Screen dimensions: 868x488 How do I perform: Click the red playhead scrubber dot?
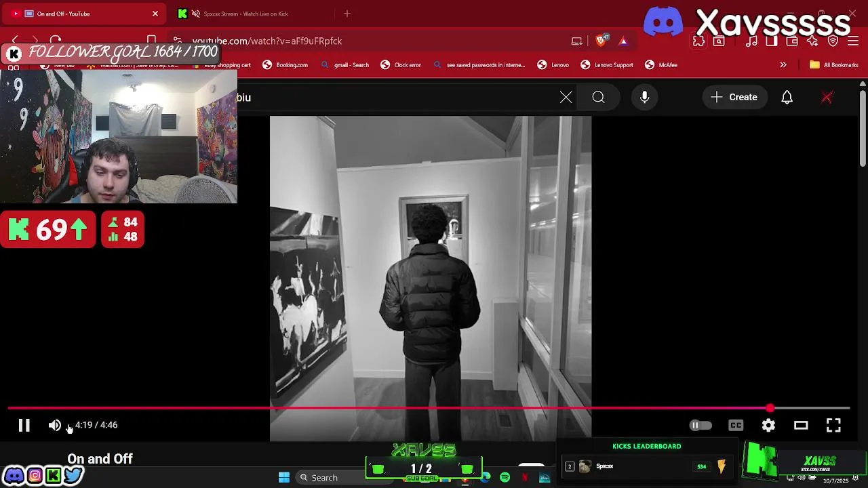[770, 408]
